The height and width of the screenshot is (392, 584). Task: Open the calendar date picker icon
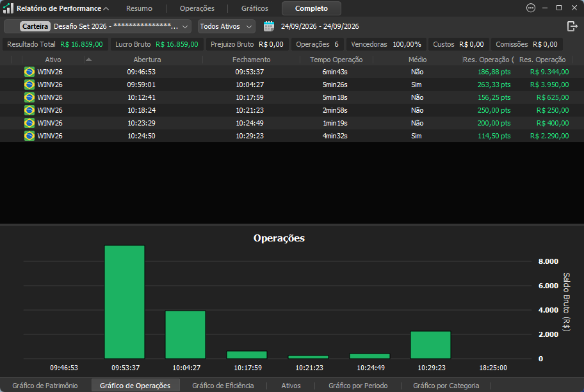(x=269, y=26)
